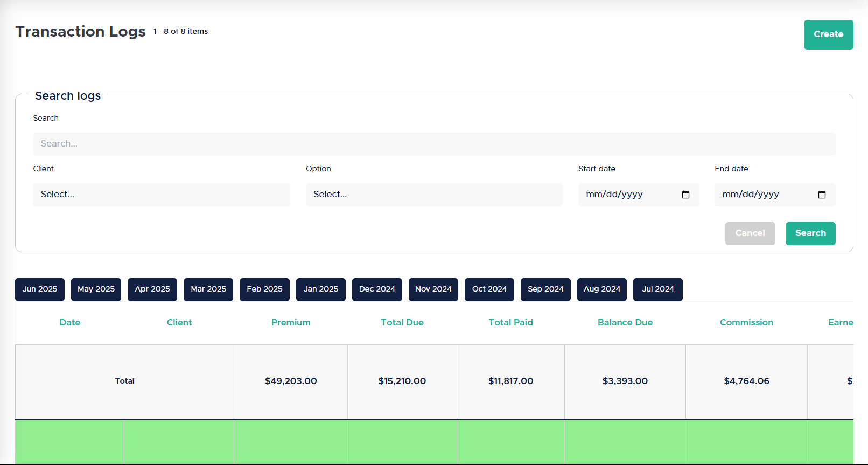Image resolution: width=868 pixels, height=465 pixels.
Task: Click the Cancel button
Action: (750, 233)
